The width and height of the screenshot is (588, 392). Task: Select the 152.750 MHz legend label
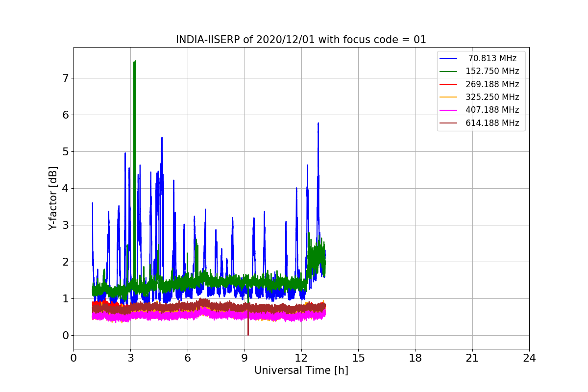point(492,71)
